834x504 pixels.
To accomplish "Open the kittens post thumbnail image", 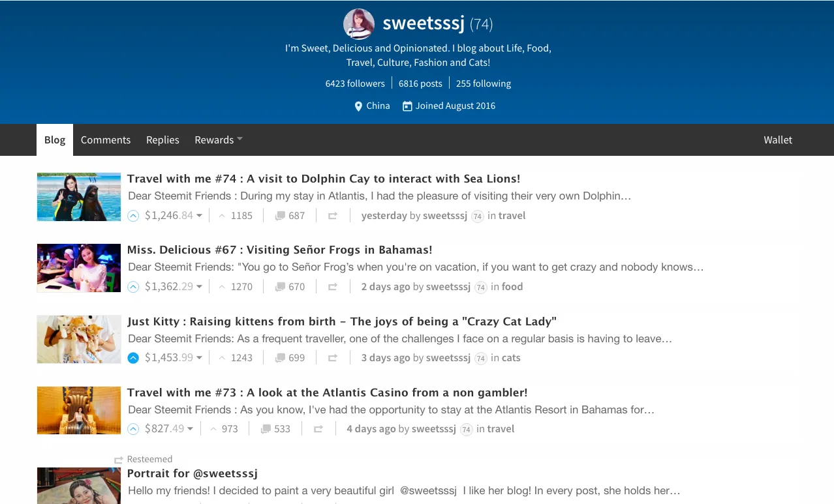I will point(79,339).
